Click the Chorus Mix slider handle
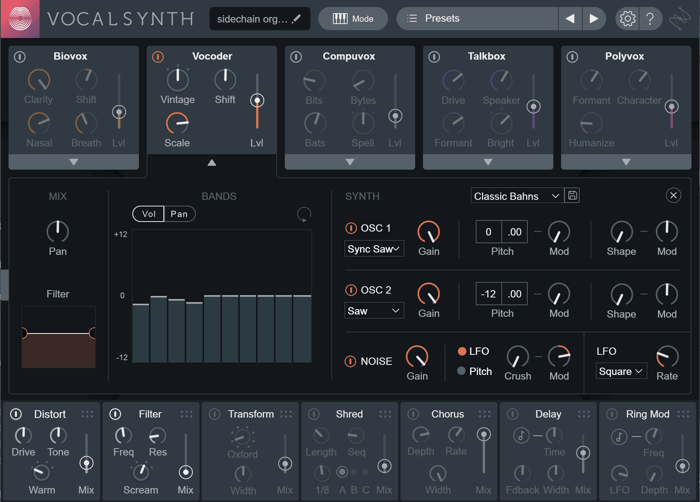700x502 pixels. (484, 435)
